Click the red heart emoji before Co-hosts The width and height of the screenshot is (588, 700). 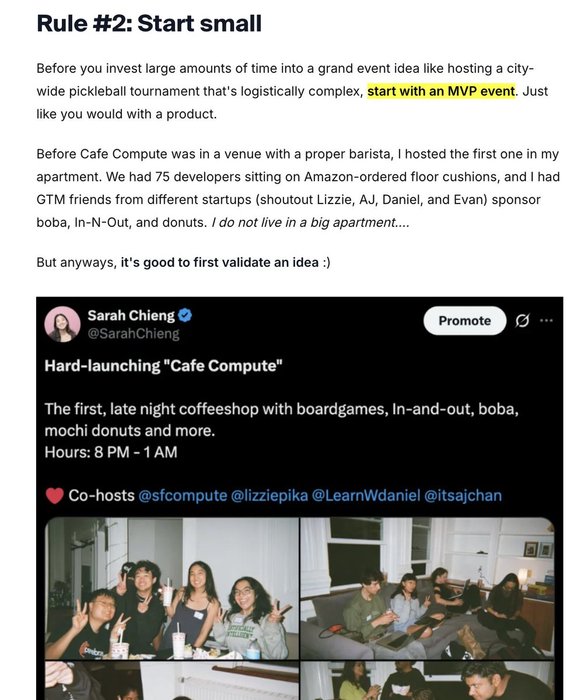tap(54, 496)
